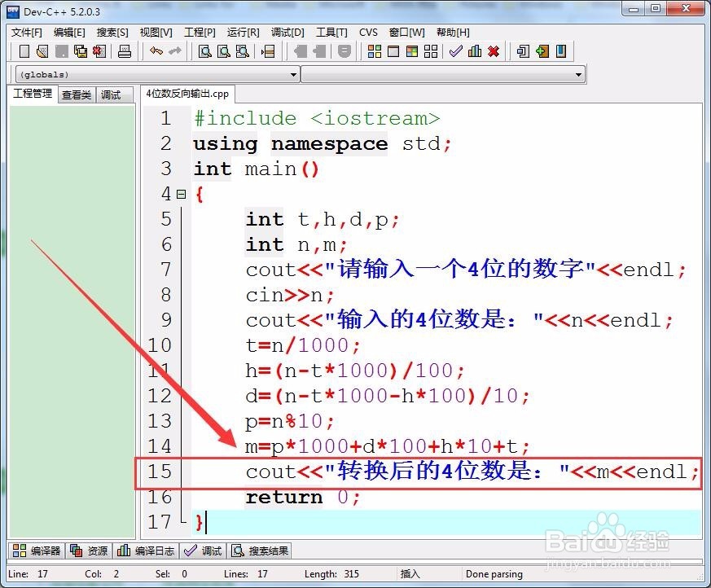Click the green plus bookmark icon
Image resolution: width=711 pixels, height=588 pixels.
pyautogui.click(x=542, y=51)
